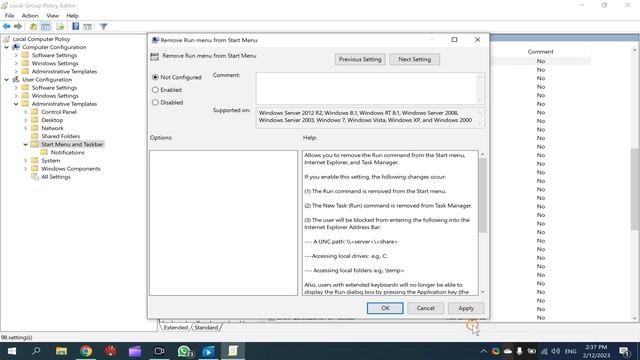Select 'Start Menu and Taskbar' tree item
The image size is (640, 360).
[x=72, y=144]
